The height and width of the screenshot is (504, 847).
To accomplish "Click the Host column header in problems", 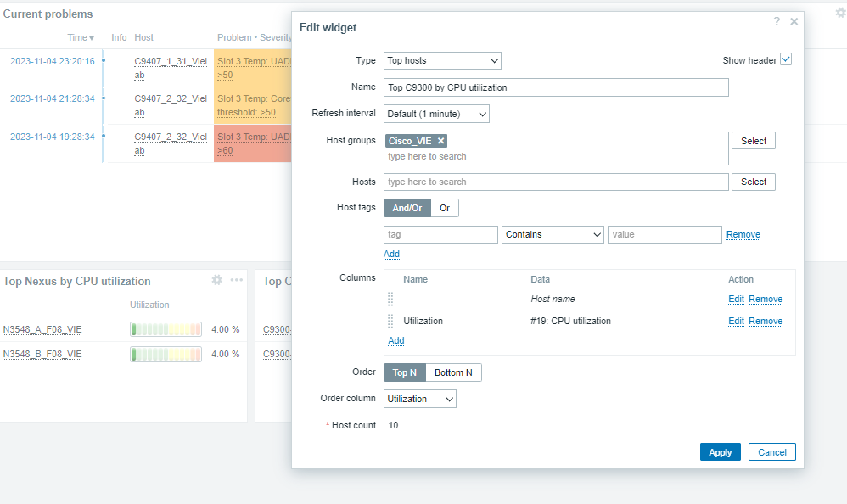I will pyautogui.click(x=143, y=37).
